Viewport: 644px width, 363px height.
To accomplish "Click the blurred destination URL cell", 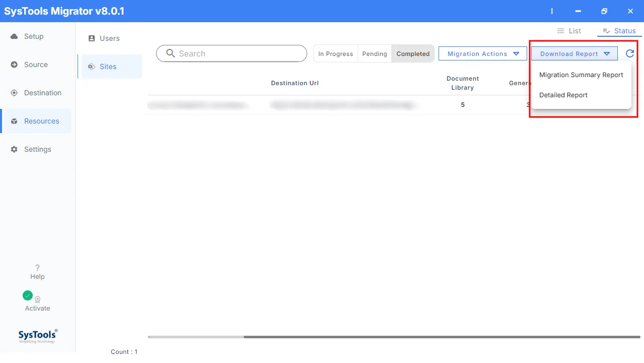I will [x=345, y=105].
